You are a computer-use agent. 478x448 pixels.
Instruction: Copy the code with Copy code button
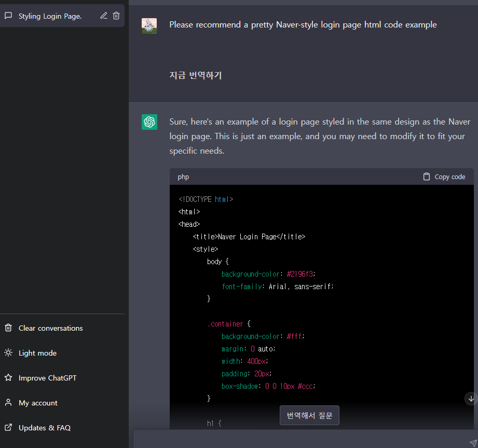(444, 177)
